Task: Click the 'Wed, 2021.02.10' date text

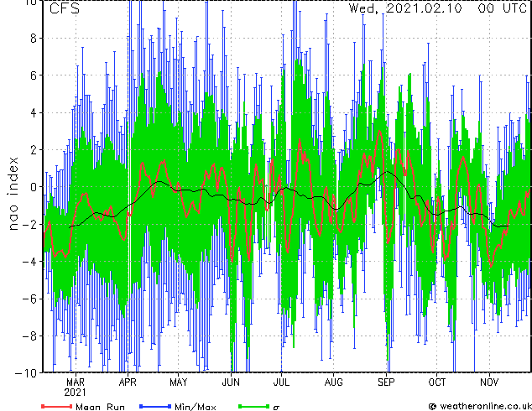Action: tap(405, 8)
